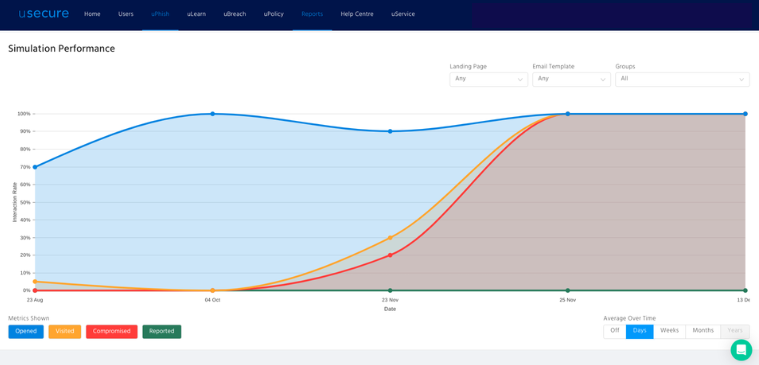The image size is (759, 365).
Task: Toggle the Compromised metric
Action: [112, 332]
